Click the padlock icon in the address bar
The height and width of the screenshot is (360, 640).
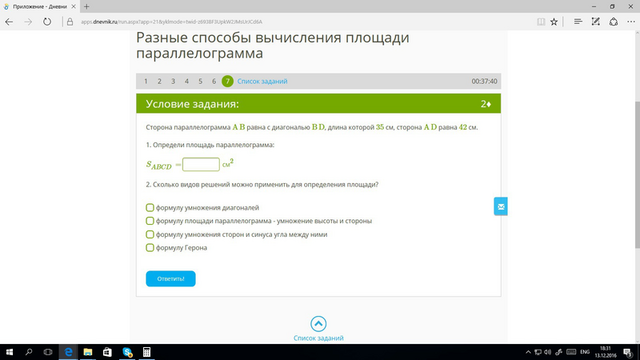tap(70, 22)
